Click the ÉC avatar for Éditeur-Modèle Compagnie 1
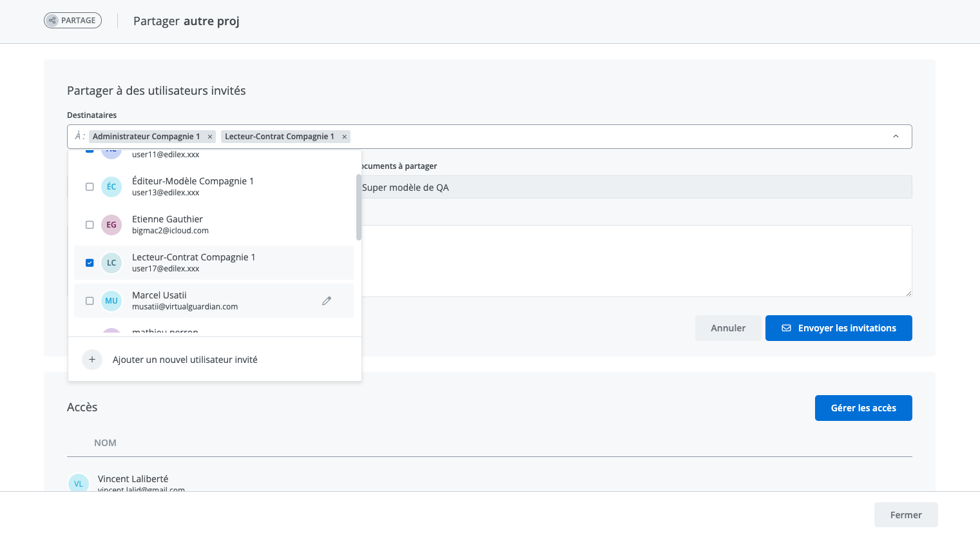 click(111, 187)
